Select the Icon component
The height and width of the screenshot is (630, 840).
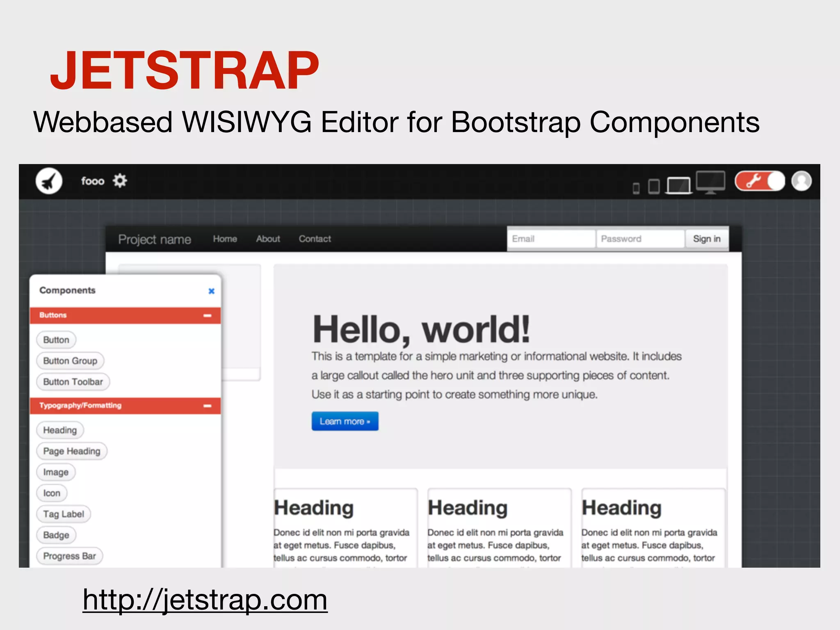click(x=52, y=493)
